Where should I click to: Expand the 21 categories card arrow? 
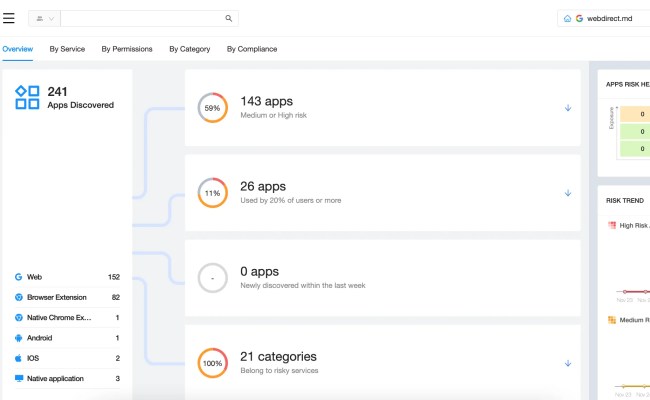tap(568, 363)
